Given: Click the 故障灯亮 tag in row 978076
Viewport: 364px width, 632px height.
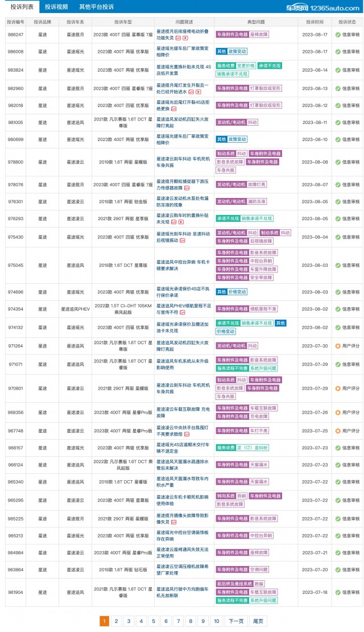Looking at the screenshot, I should (x=257, y=185).
